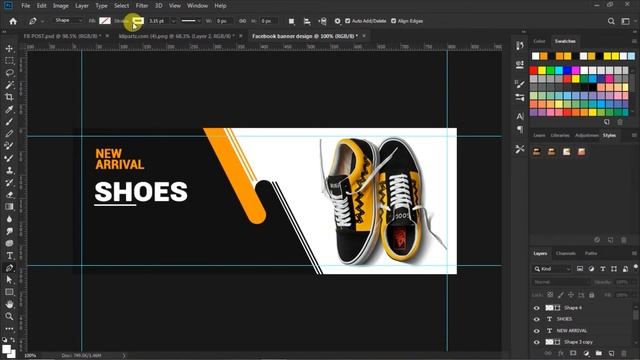Open the Window menu
640x360 pixels.
point(197,6)
